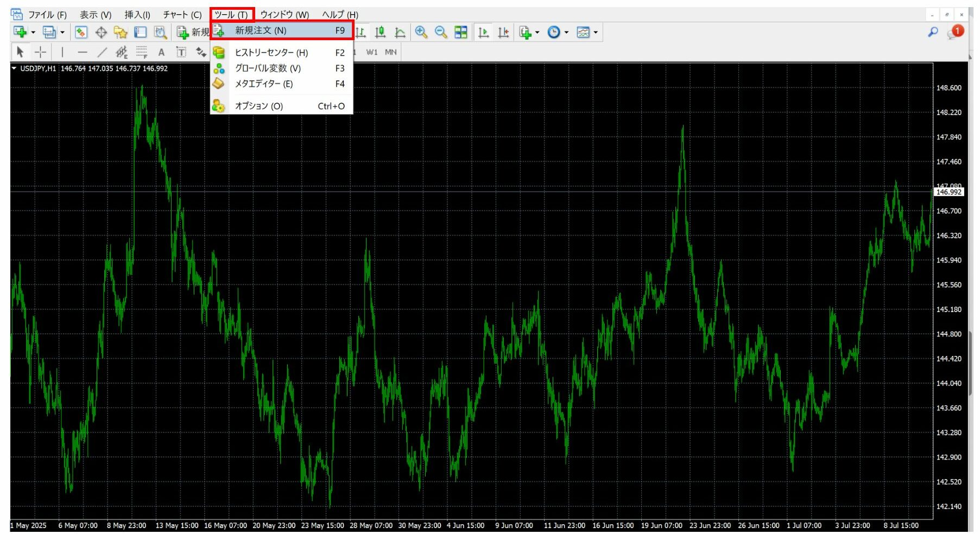Select the arrow cursor tool
980x540 pixels.
21,52
